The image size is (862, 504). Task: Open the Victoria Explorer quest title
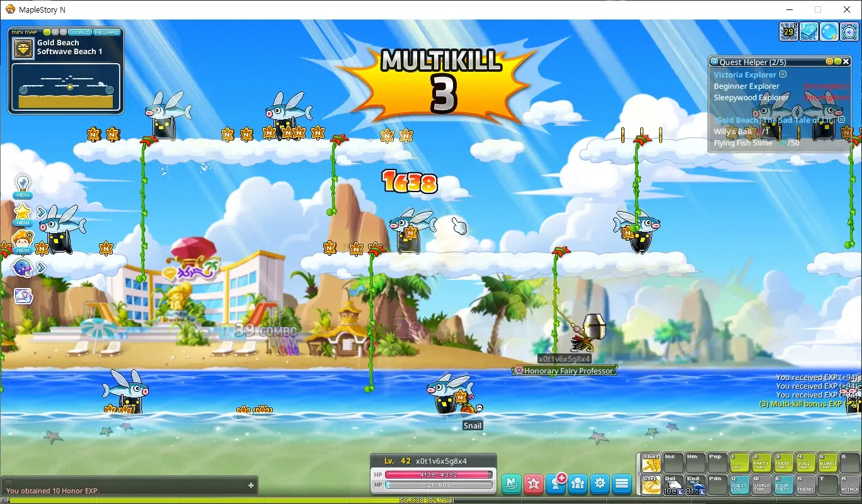coord(745,74)
